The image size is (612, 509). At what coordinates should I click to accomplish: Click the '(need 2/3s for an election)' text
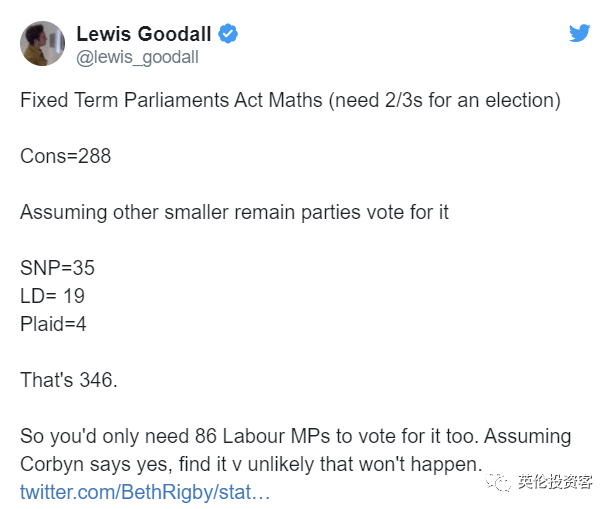(x=445, y=100)
